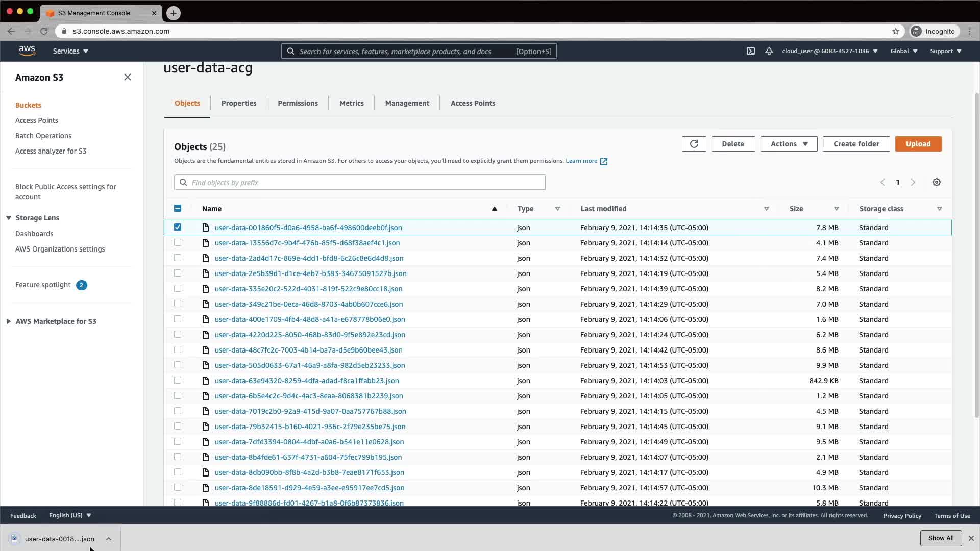Uncheck the user-data-001860f5 object checkbox

[x=178, y=227]
